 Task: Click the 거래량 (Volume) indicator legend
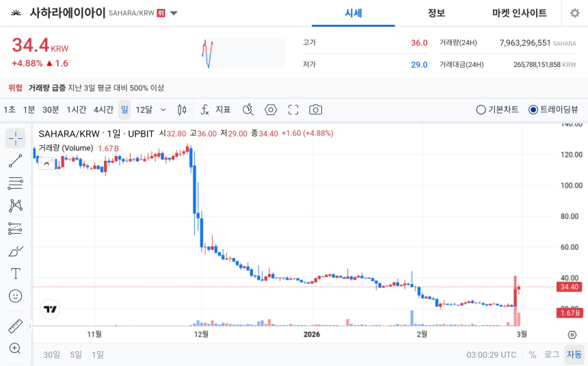66,148
